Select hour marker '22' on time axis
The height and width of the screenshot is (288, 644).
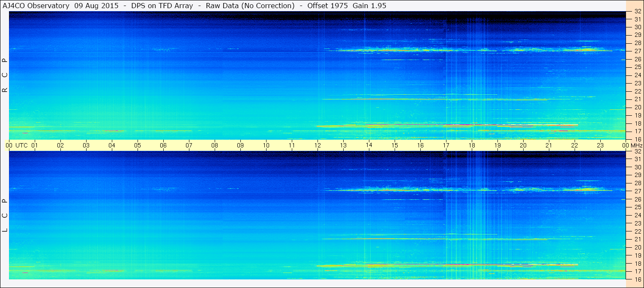click(575, 145)
